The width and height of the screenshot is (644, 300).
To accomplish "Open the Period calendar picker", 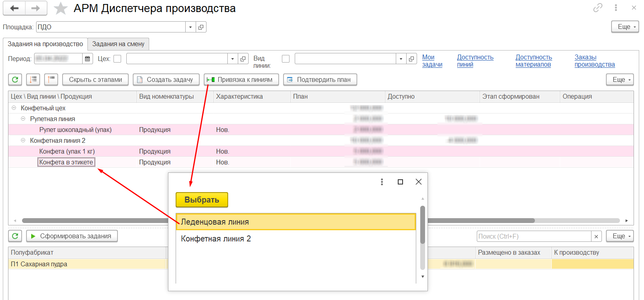I will pyautogui.click(x=87, y=59).
